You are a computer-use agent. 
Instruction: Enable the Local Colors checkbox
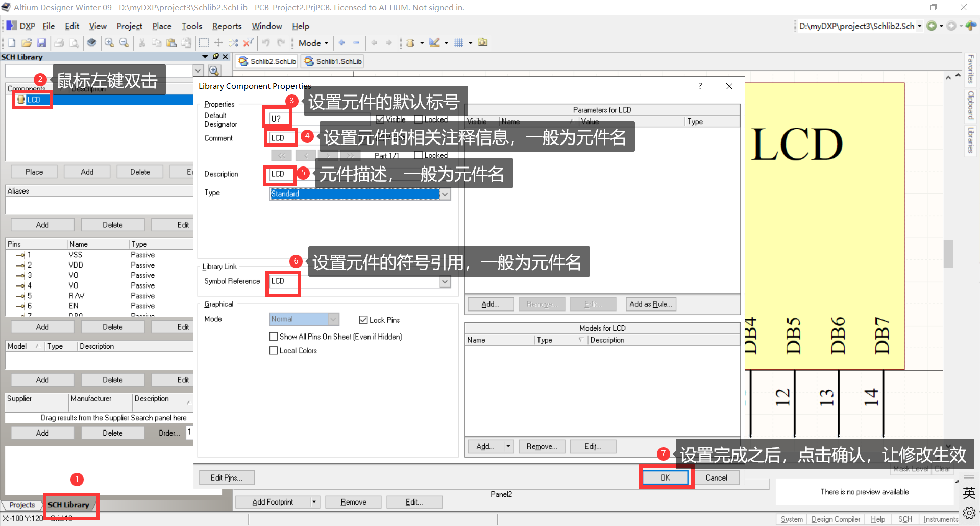[x=274, y=351]
